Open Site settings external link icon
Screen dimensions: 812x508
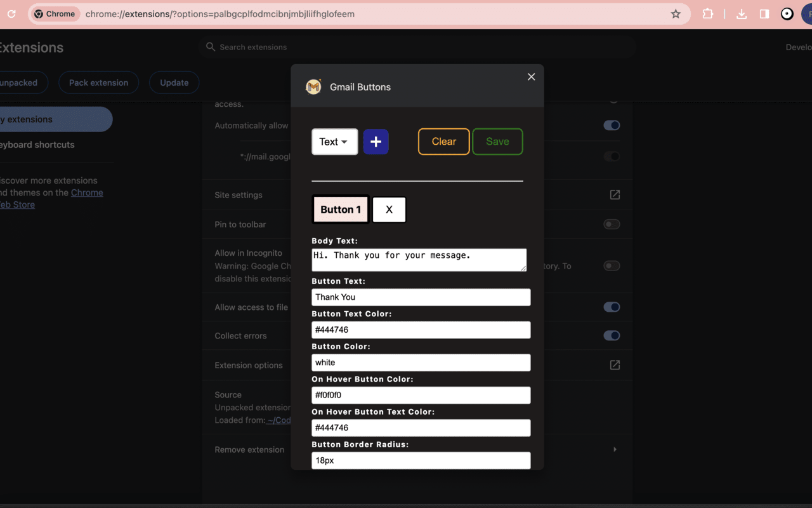(x=615, y=195)
